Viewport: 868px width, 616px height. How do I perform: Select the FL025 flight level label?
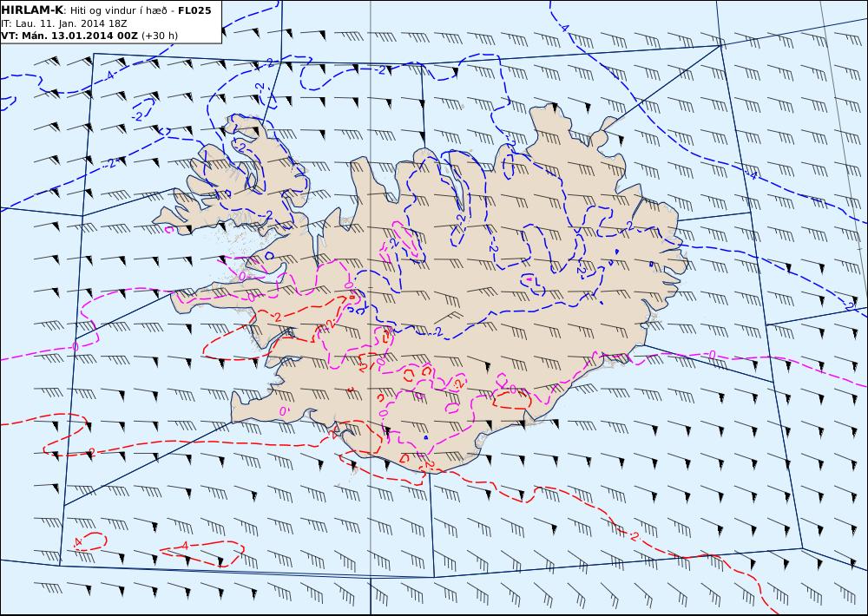pos(194,10)
